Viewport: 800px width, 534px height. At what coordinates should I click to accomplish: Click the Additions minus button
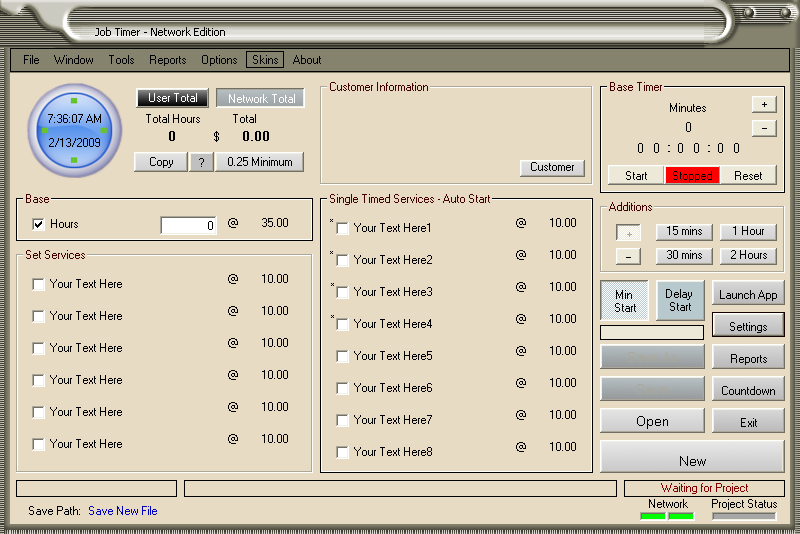(629, 256)
